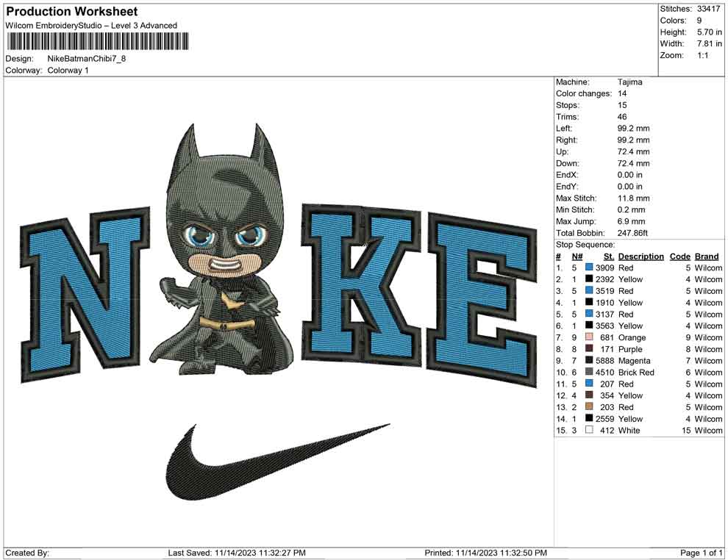Click the black Nike swoosh in the design
728x560 pixels.
click(276, 462)
